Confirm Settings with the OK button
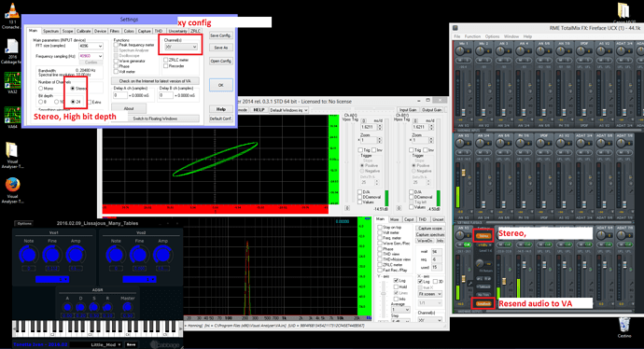The image size is (644, 349). tap(221, 85)
